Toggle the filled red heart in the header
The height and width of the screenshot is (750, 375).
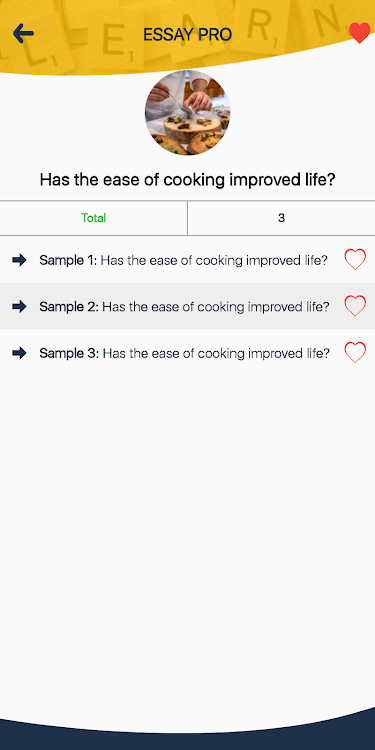point(359,33)
